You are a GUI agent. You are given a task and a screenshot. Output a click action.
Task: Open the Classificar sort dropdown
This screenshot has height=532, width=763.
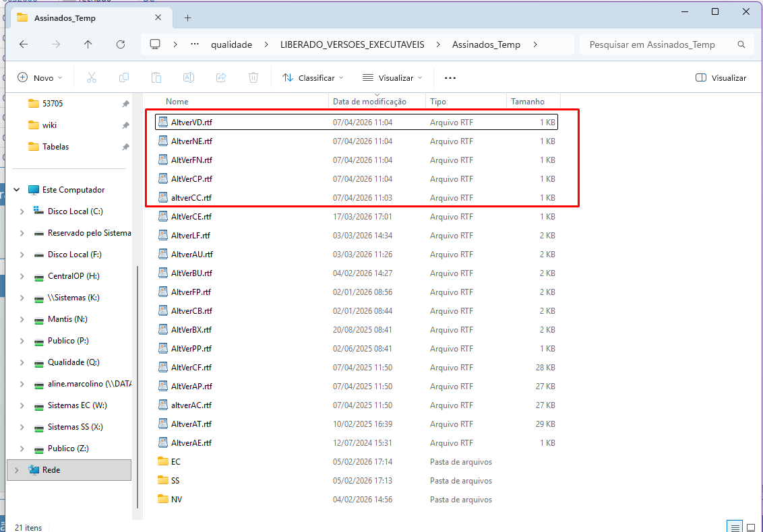pos(313,77)
